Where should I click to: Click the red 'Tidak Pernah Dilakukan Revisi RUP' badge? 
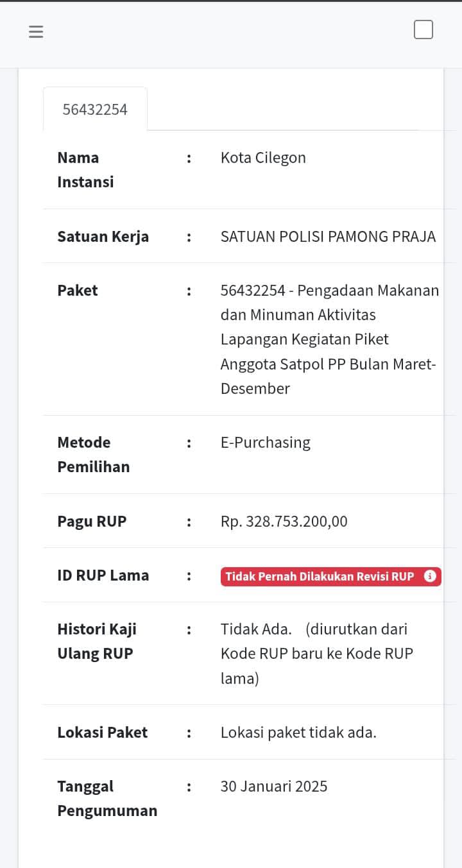tap(321, 576)
